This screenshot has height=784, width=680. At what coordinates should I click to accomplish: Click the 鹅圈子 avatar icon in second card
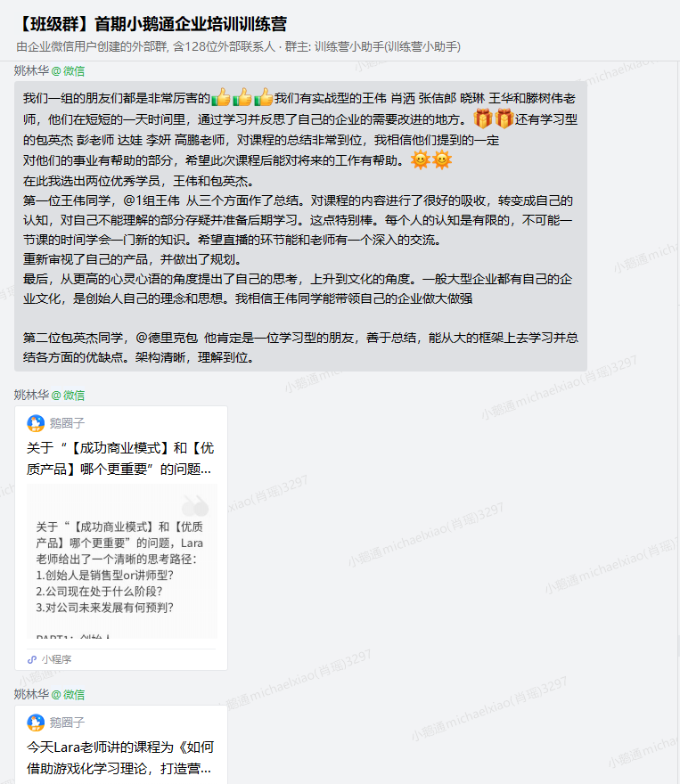click(x=36, y=723)
